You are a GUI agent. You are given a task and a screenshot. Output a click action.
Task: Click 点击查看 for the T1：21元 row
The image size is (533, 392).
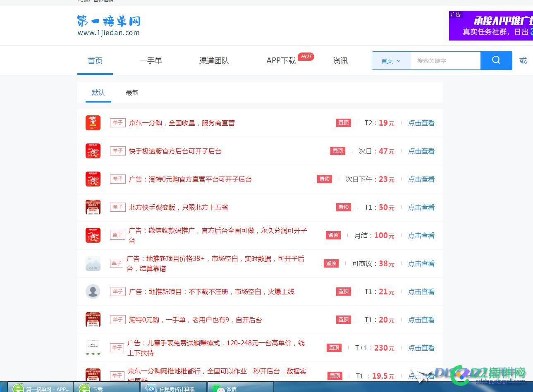421,292
